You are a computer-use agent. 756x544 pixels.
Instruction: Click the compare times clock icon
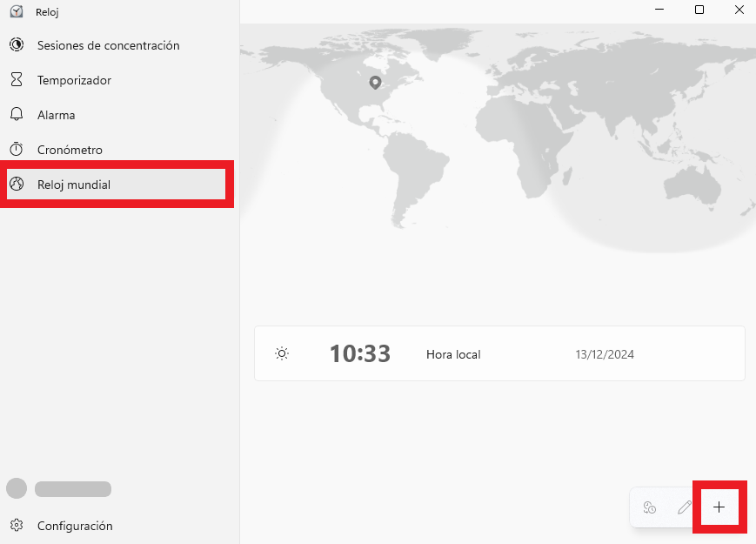tap(649, 507)
